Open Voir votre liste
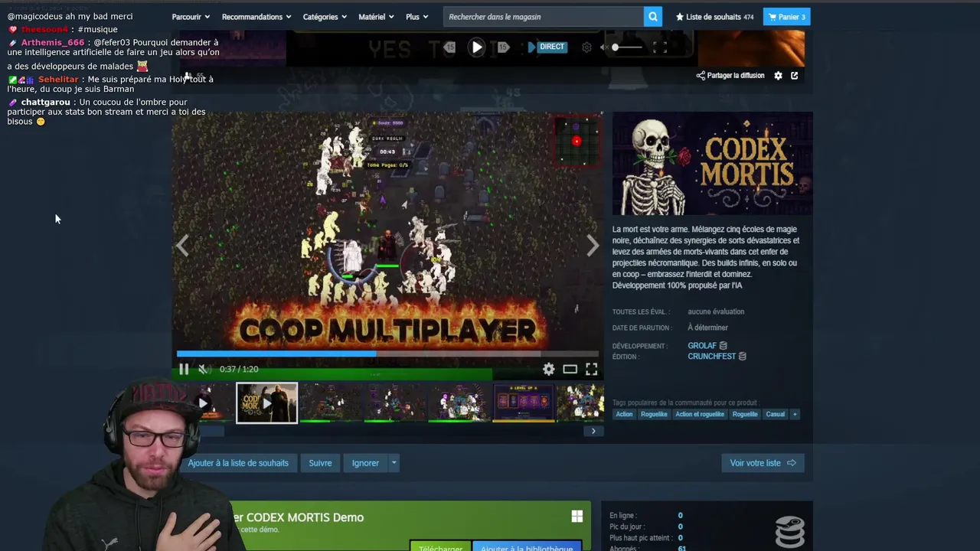The height and width of the screenshot is (551, 980). 763,463
